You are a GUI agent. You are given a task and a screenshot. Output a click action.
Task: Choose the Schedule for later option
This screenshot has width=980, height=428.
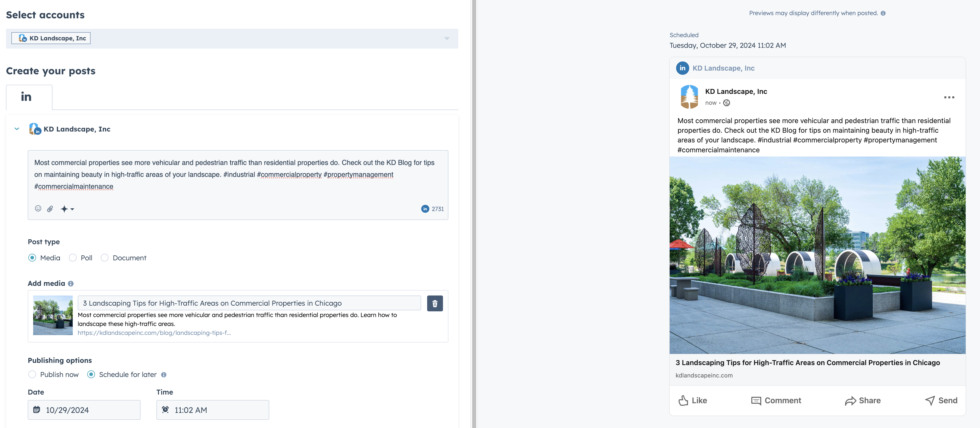coord(91,374)
